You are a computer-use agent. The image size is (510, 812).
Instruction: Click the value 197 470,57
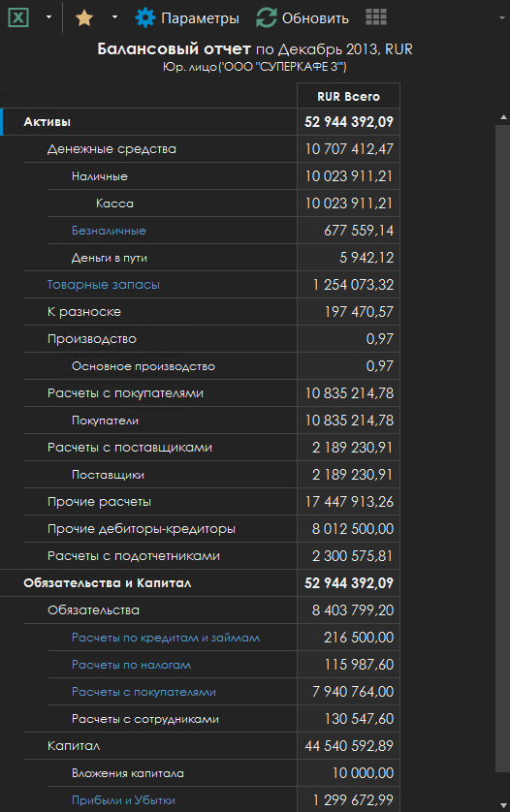click(x=359, y=312)
